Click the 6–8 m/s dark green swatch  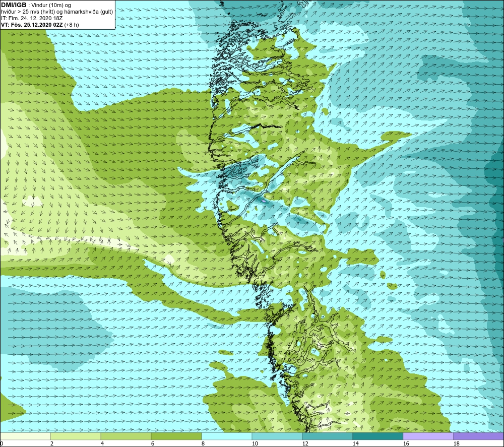click(176, 436)
